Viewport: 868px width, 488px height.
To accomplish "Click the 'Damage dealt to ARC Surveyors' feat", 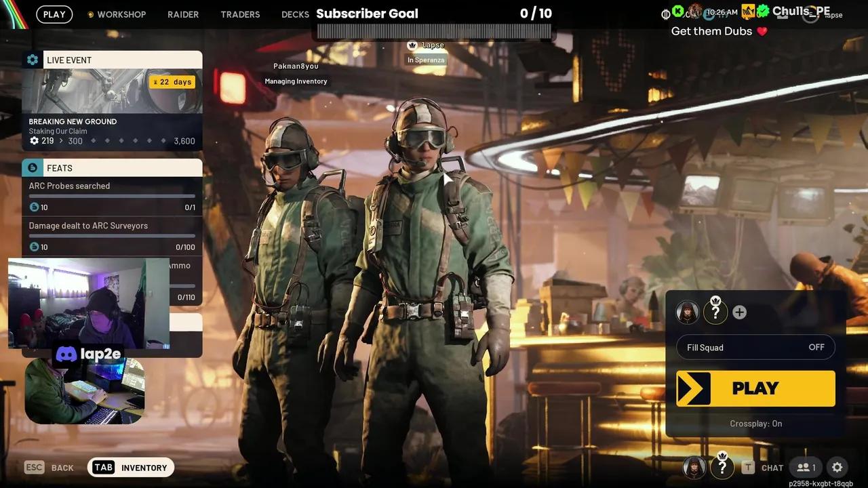I will tap(88, 226).
